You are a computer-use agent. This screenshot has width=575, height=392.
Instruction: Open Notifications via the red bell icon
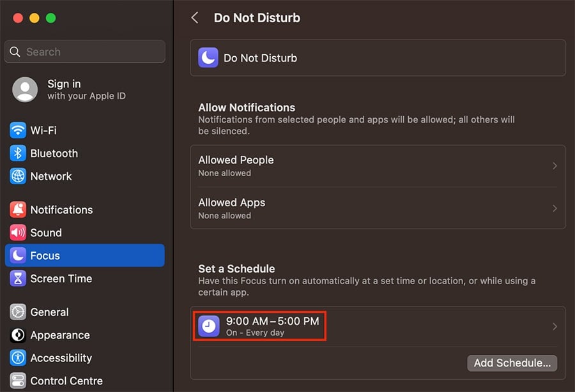pos(17,209)
